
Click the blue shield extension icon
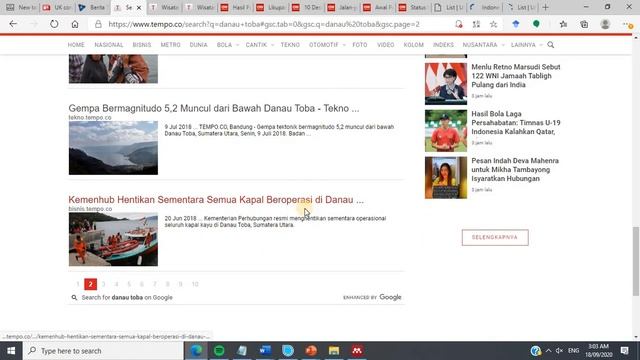(516, 24)
